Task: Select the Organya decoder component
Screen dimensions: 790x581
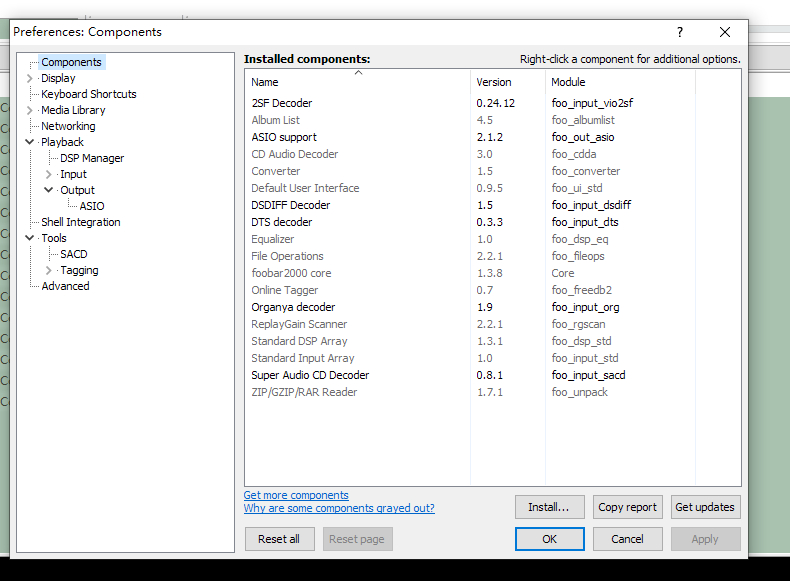Action: point(493,307)
